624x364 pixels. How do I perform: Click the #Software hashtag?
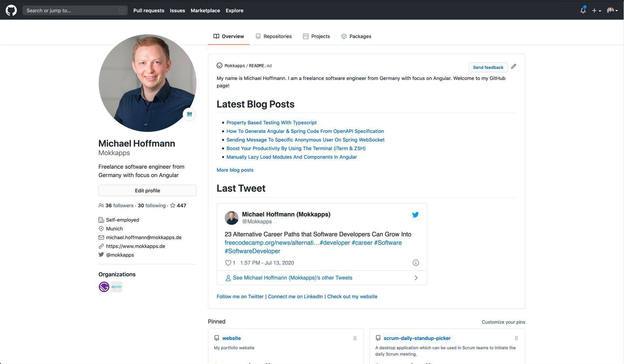point(388,243)
